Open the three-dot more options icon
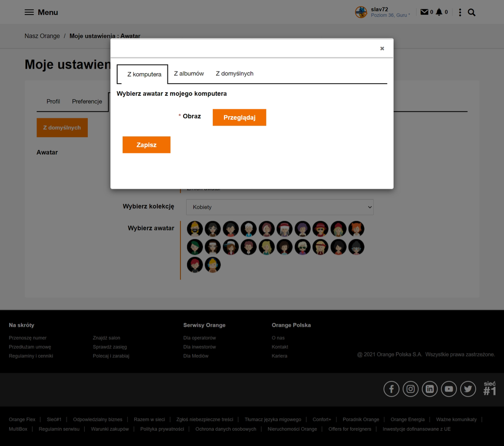This screenshot has height=446, width=504. tap(460, 12)
